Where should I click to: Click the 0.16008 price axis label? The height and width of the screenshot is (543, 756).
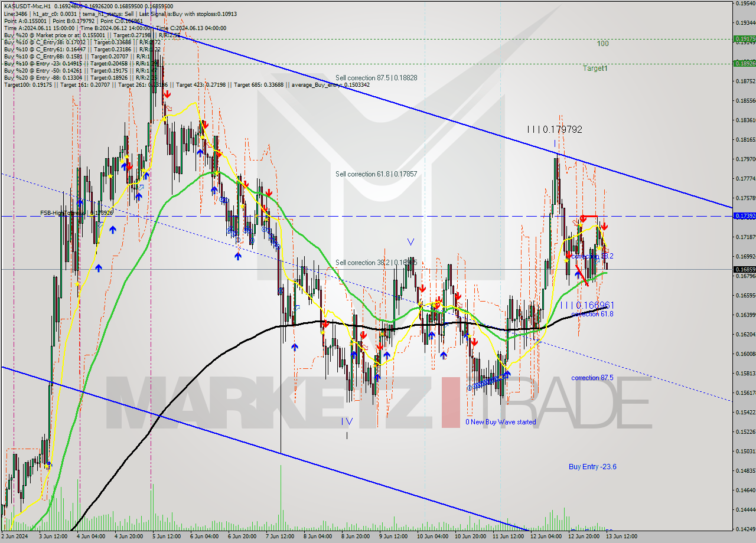coord(745,354)
